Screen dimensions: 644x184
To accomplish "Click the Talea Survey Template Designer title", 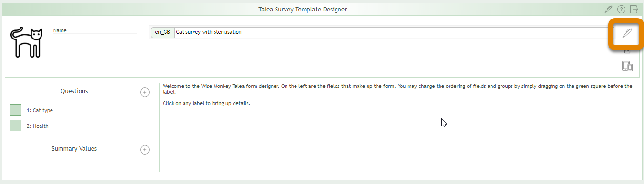I will coord(303,9).
